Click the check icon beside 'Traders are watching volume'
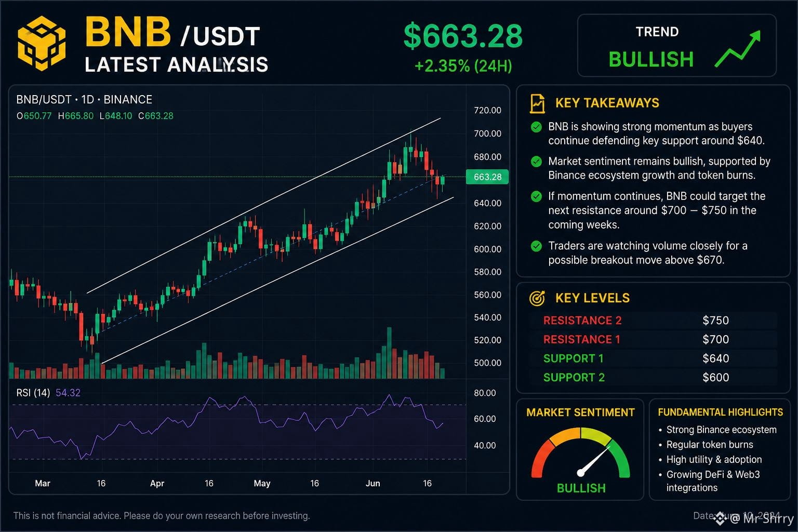Screen dimensions: 798x532 (x=536, y=246)
